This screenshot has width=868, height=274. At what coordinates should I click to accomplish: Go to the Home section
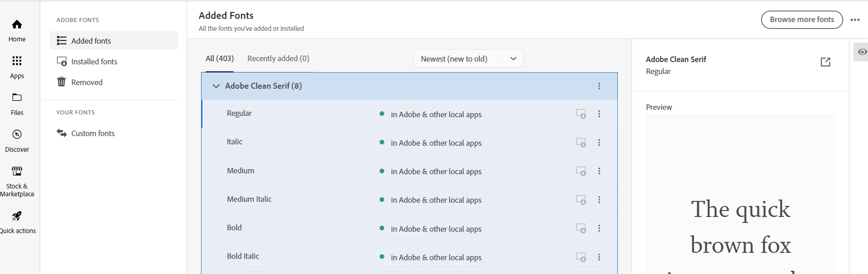(17, 30)
